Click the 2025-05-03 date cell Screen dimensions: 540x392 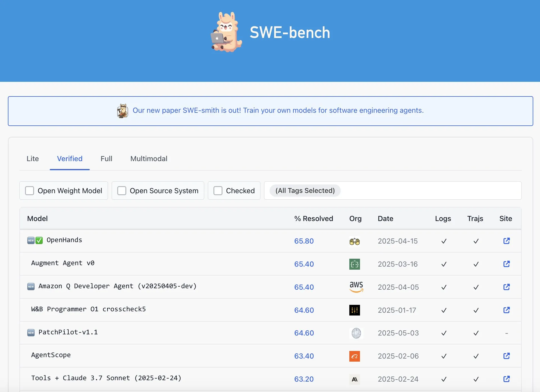(x=398, y=333)
